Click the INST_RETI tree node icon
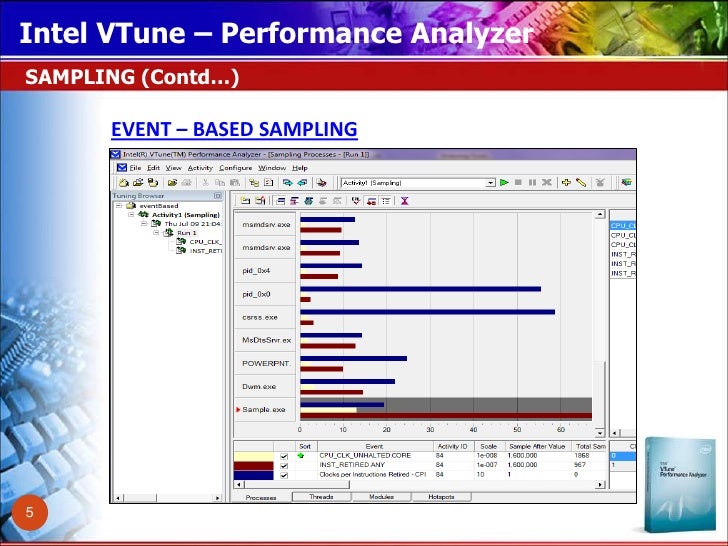This screenshot has height=546, width=728. coord(181,250)
